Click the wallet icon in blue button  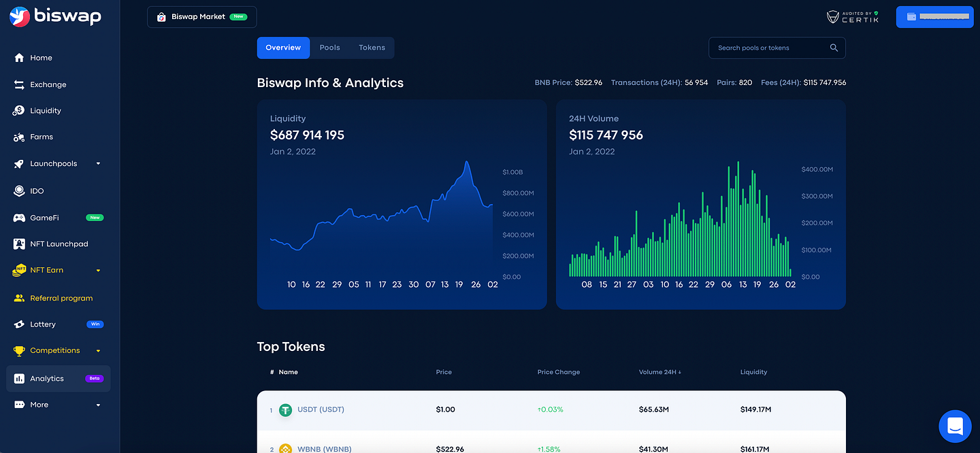[x=911, y=17]
